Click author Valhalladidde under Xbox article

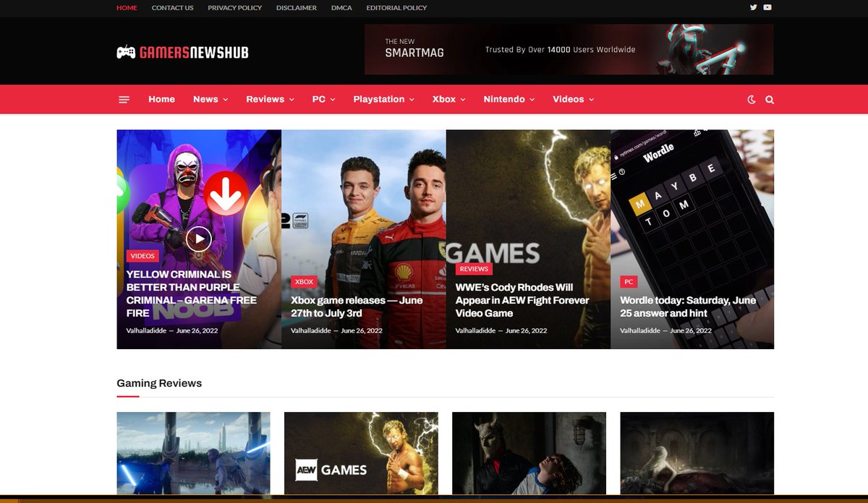311,330
